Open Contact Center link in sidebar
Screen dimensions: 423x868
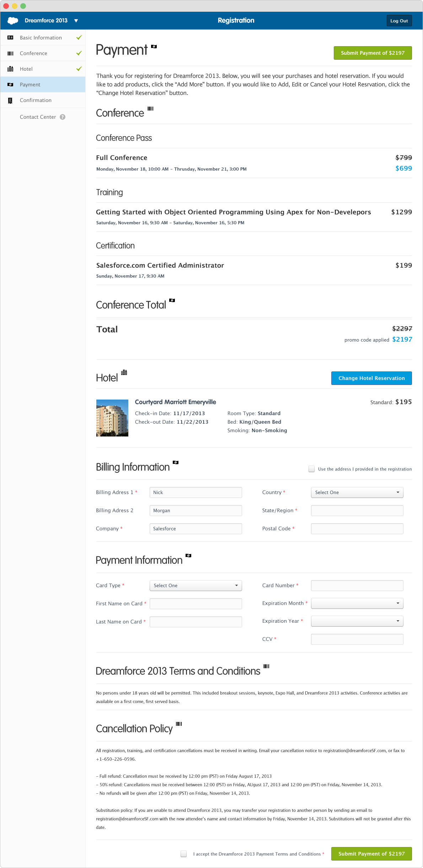38,117
